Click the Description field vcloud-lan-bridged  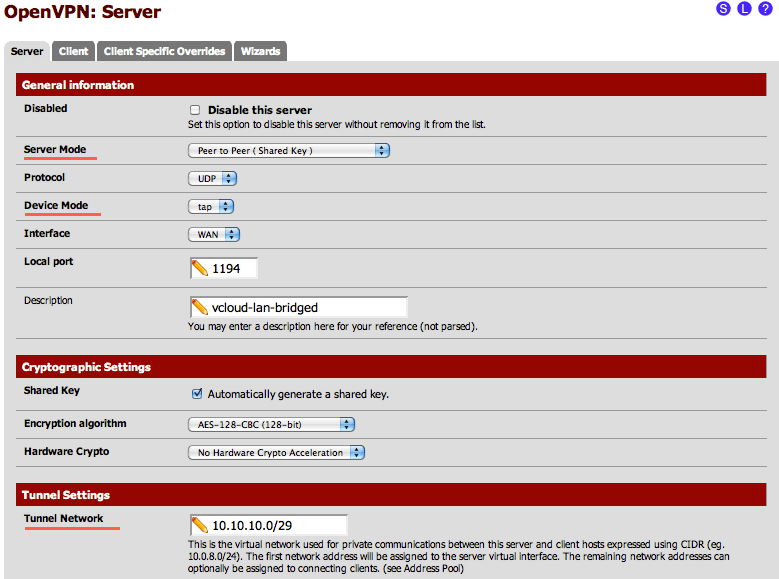pos(299,307)
